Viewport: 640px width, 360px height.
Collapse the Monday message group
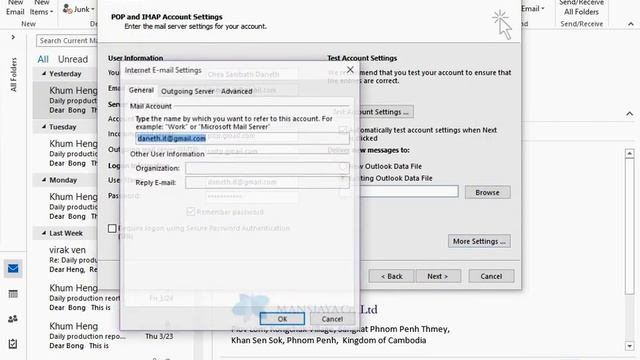tap(44, 180)
